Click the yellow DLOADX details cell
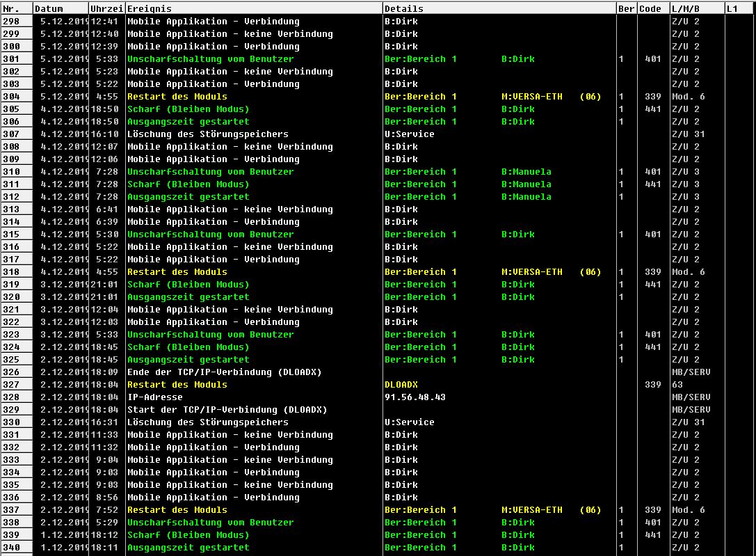 pyautogui.click(x=401, y=384)
